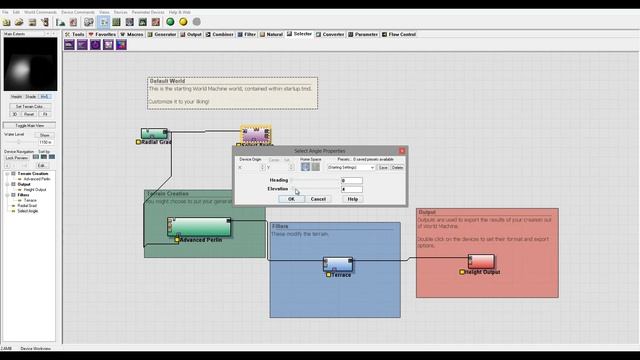Image resolution: width=640 pixels, height=360 pixels.
Task: Click the last Sort by icon
Action: click(x=52, y=157)
